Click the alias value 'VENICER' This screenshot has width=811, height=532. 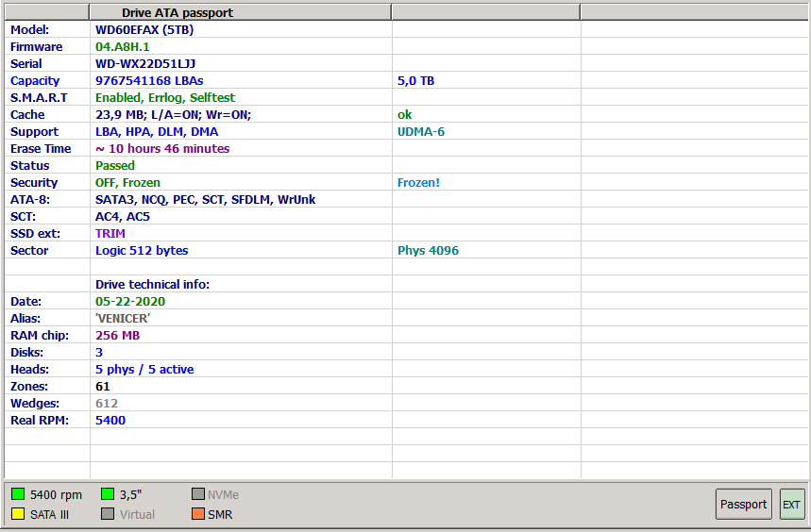pyautogui.click(x=123, y=319)
